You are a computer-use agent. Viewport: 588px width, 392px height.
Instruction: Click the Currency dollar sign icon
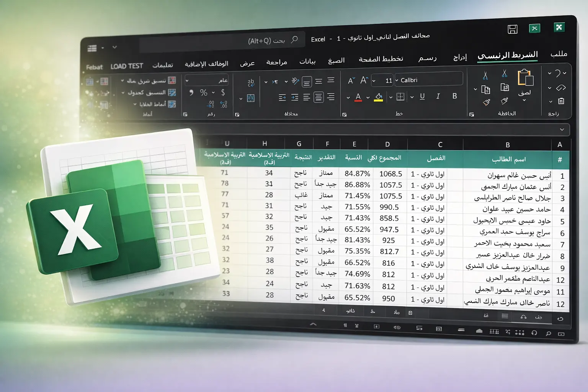pos(223,92)
